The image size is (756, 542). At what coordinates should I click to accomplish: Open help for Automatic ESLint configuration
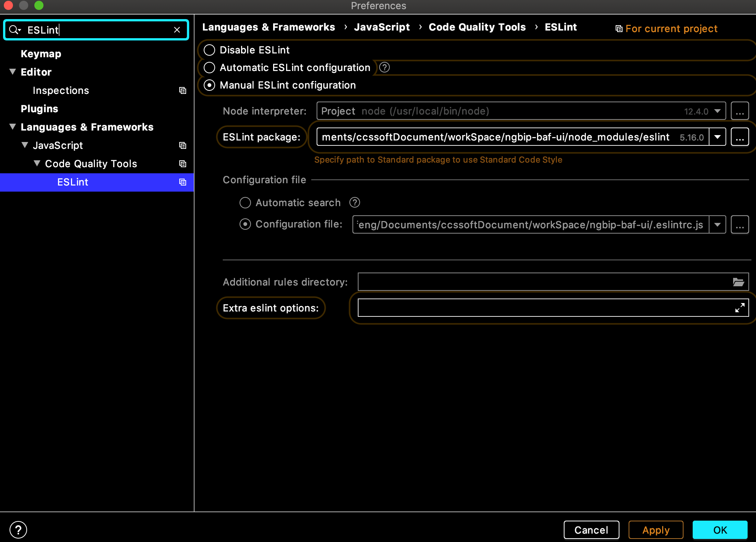(384, 67)
